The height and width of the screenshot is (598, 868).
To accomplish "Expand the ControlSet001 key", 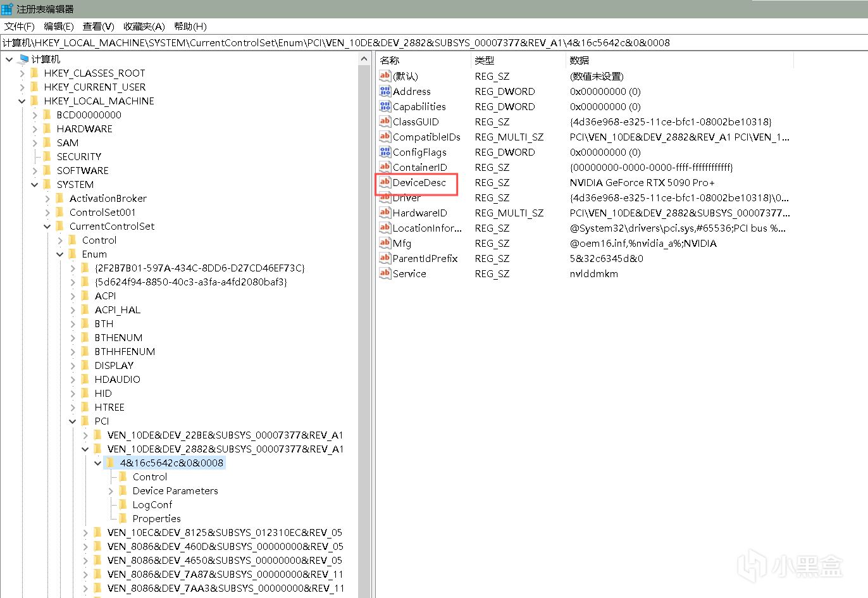I will pyautogui.click(x=47, y=212).
